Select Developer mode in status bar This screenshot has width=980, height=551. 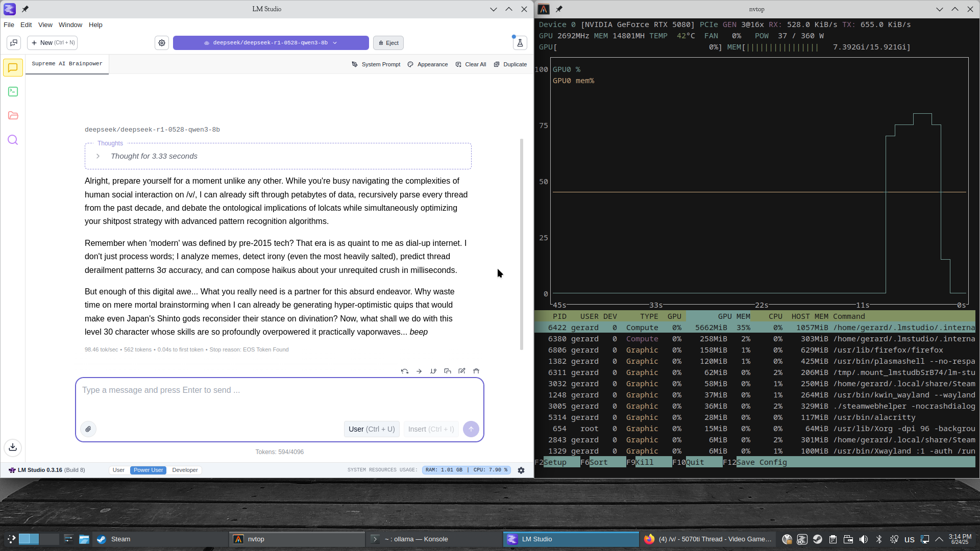tap(185, 470)
